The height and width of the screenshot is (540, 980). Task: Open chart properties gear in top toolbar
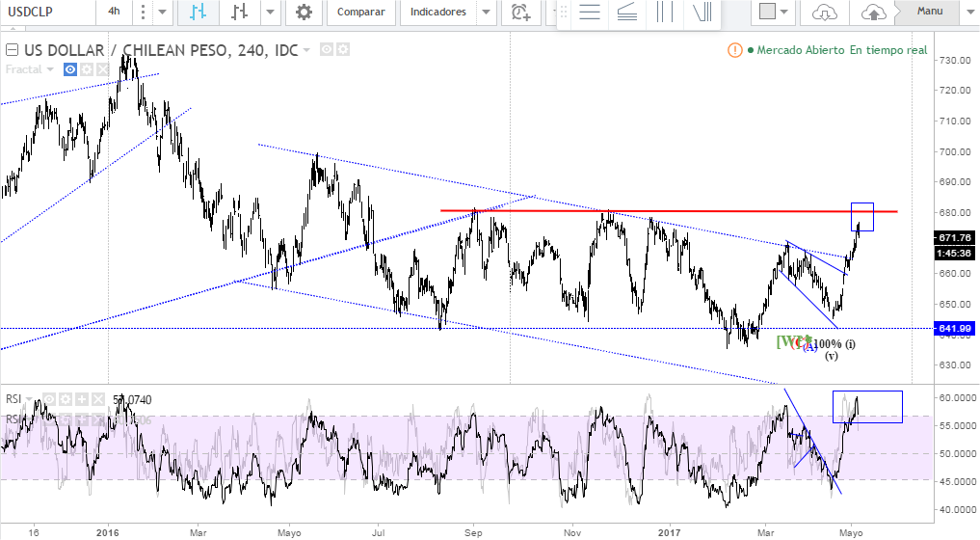click(x=304, y=13)
